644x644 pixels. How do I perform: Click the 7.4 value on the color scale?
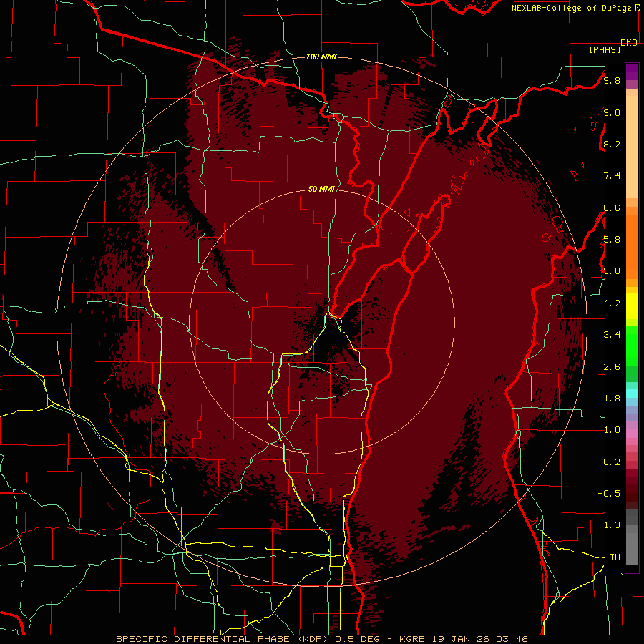tap(612, 176)
